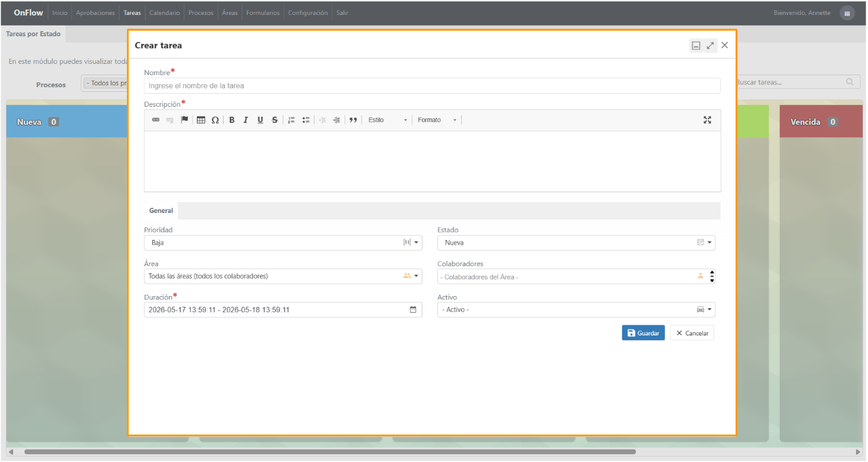Click the Buscar tareas search box
The image size is (868, 462).
pos(798,82)
